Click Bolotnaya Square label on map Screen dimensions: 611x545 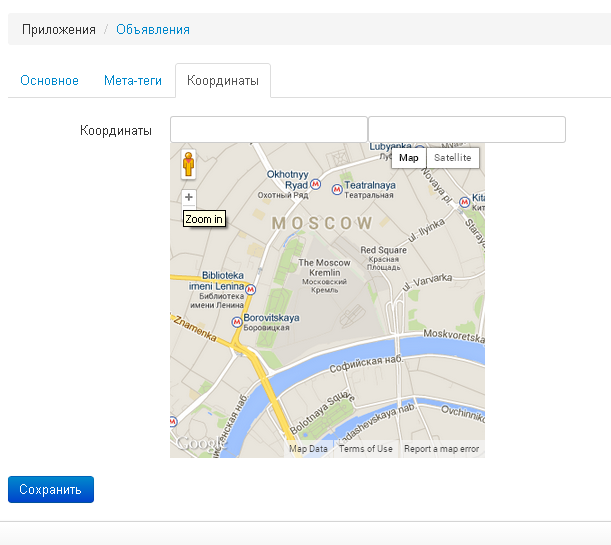point(322,413)
